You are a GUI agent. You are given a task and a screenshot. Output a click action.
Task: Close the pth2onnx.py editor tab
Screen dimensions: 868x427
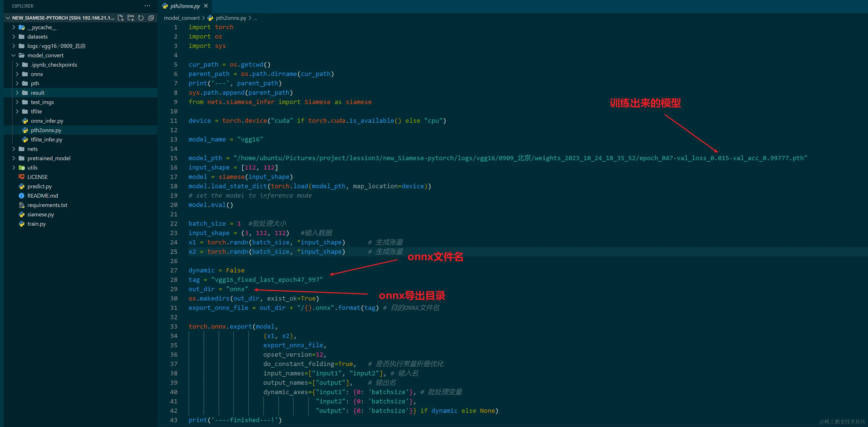[206, 6]
